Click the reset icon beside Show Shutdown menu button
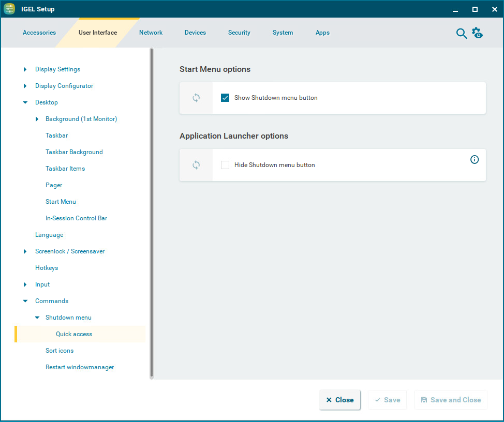Image resolution: width=504 pixels, height=422 pixels. tap(196, 98)
